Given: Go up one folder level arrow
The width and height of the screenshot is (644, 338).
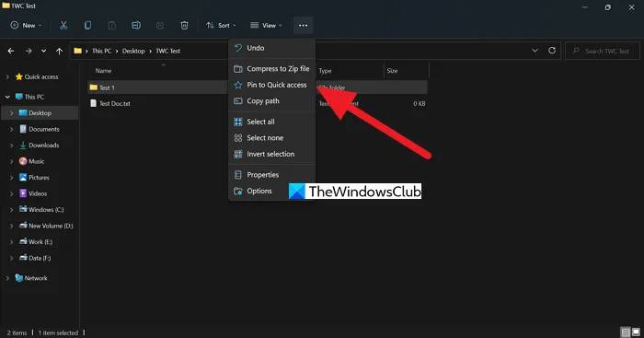Looking at the screenshot, I should pos(60,51).
